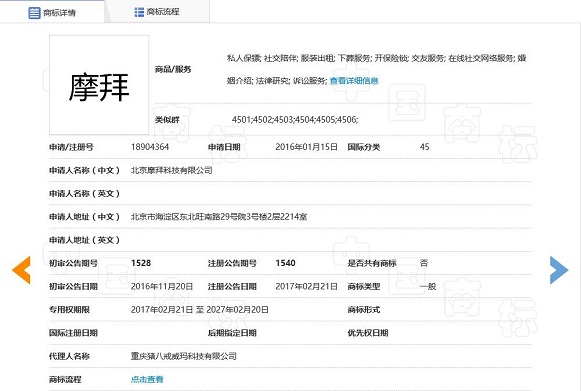Click the application date 2016年01月15日

tap(306, 147)
